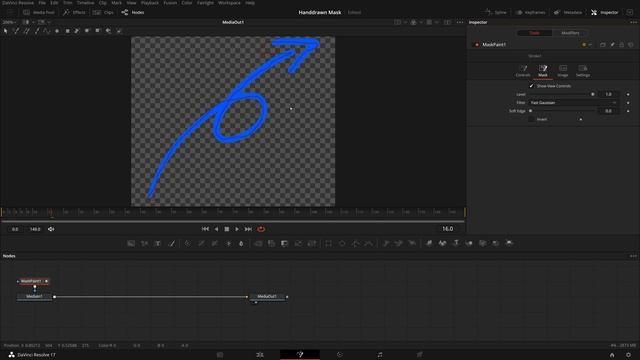Add a Background tool from the toolbar

click(x=131, y=244)
